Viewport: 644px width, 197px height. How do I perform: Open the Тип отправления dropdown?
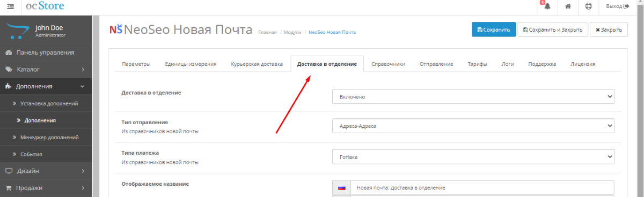[473, 126]
